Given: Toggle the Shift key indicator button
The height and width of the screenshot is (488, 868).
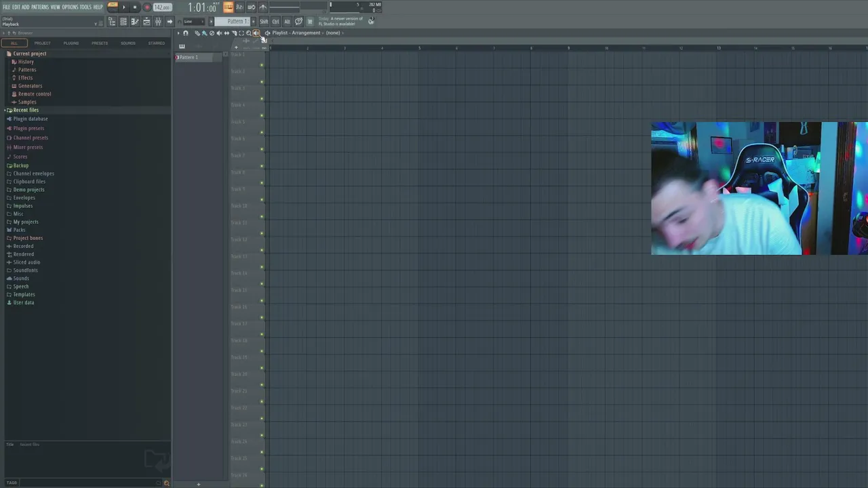Looking at the screenshot, I should (264, 22).
